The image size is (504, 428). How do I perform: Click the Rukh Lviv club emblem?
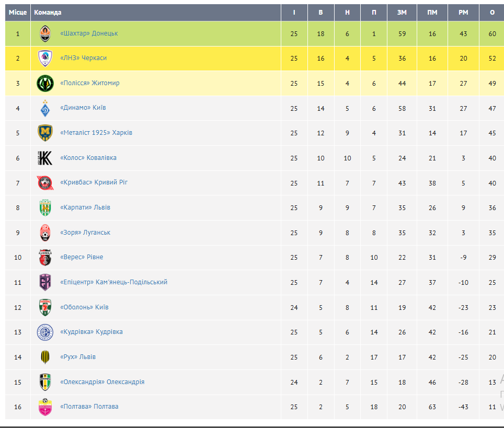[45, 357]
